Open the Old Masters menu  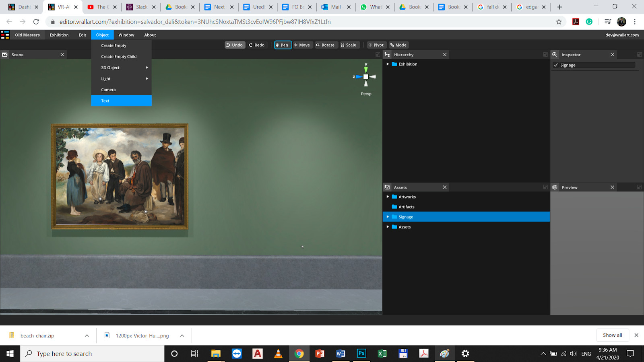click(x=27, y=35)
